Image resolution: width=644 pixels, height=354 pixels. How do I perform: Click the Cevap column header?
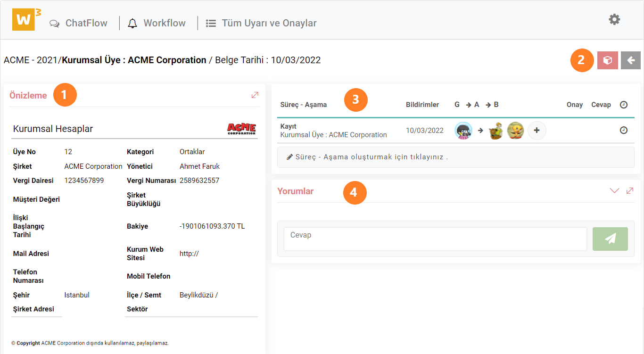tap(601, 105)
